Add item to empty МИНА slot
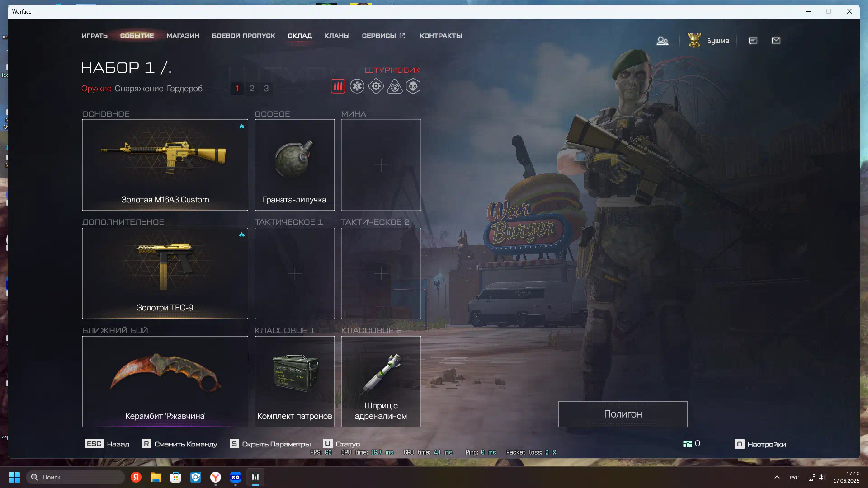Viewport: 868px width, 488px height. click(x=381, y=165)
